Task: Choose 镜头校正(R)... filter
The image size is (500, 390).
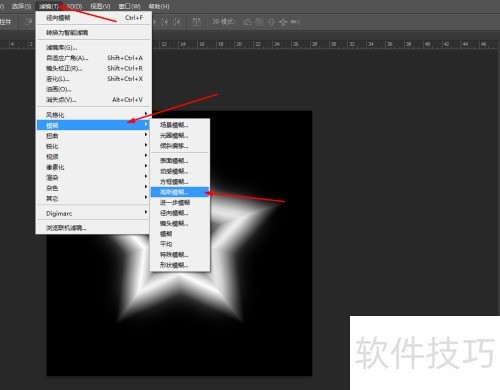Action: (94, 68)
